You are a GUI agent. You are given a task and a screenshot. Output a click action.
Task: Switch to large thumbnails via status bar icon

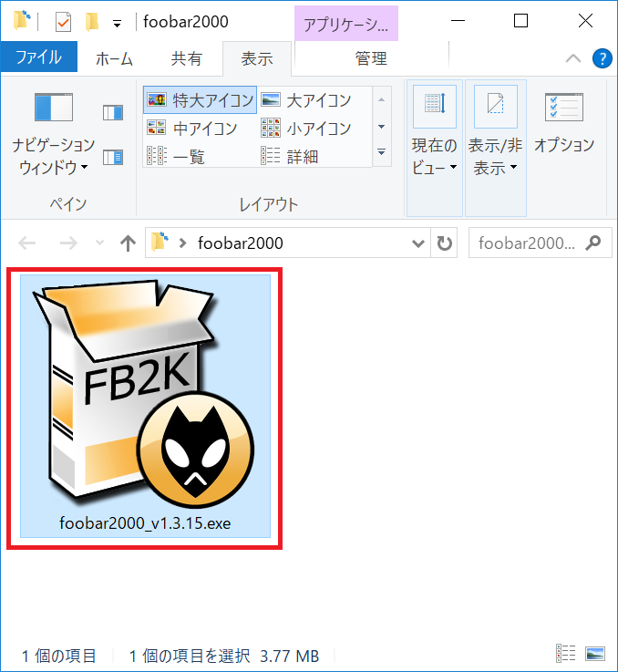click(x=595, y=654)
